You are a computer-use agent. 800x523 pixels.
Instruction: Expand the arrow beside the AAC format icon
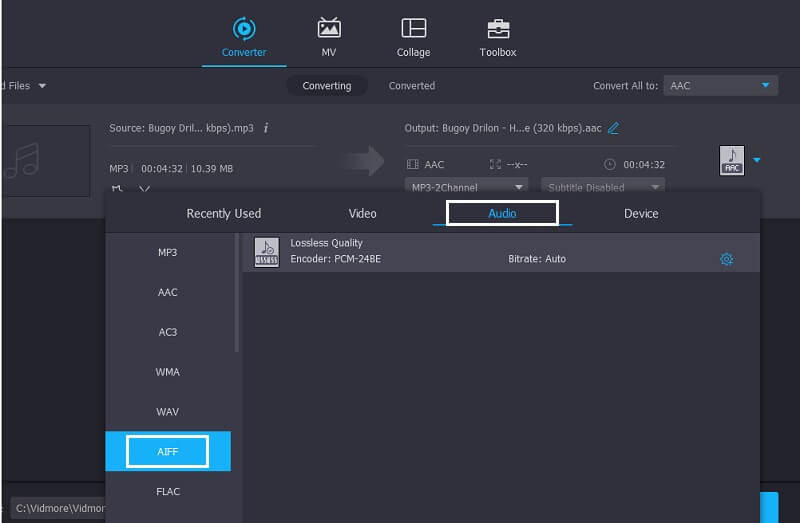[x=757, y=160]
